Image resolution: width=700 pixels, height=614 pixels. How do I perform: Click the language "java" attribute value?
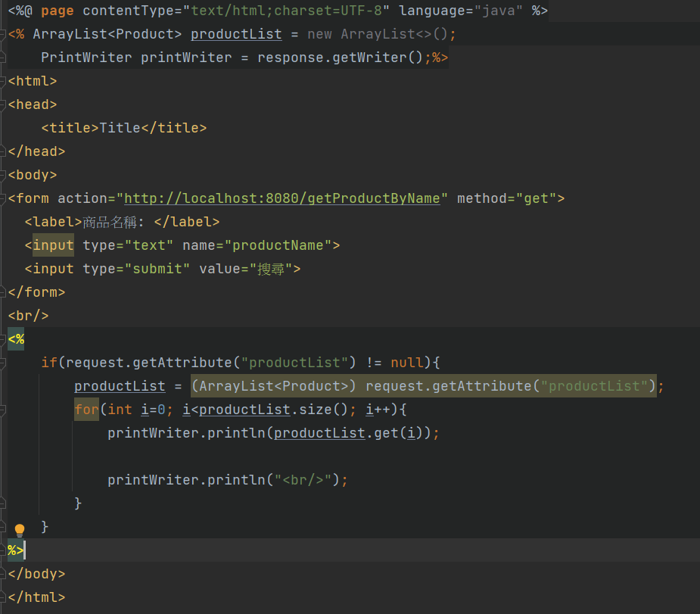pyautogui.click(x=498, y=11)
